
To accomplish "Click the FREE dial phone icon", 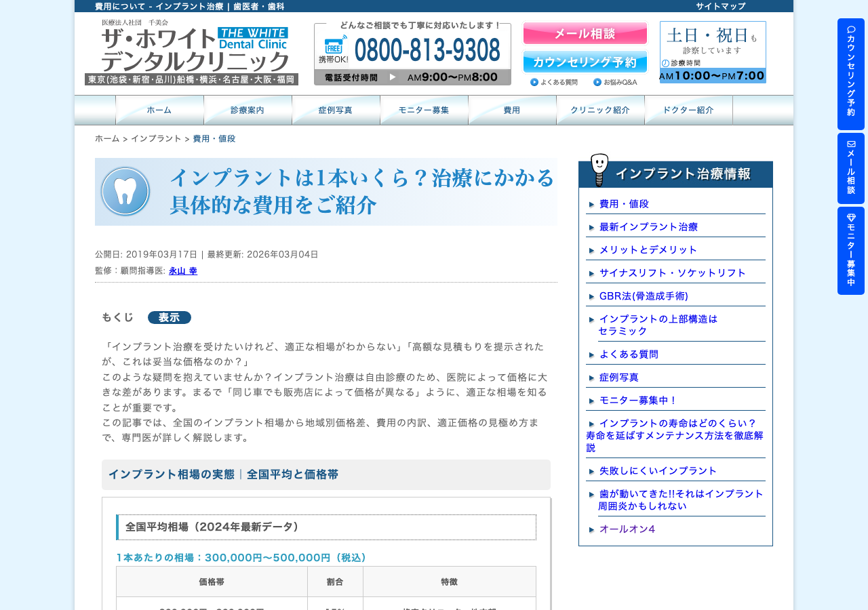I will tap(336, 45).
